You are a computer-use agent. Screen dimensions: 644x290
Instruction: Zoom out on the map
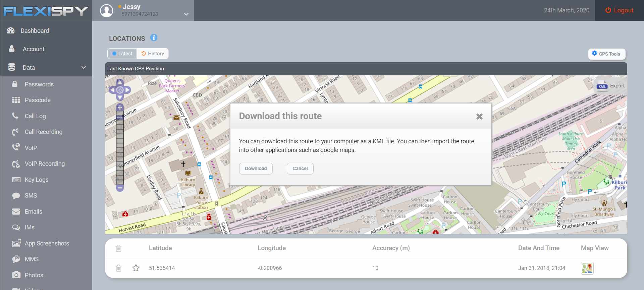(x=120, y=188)
